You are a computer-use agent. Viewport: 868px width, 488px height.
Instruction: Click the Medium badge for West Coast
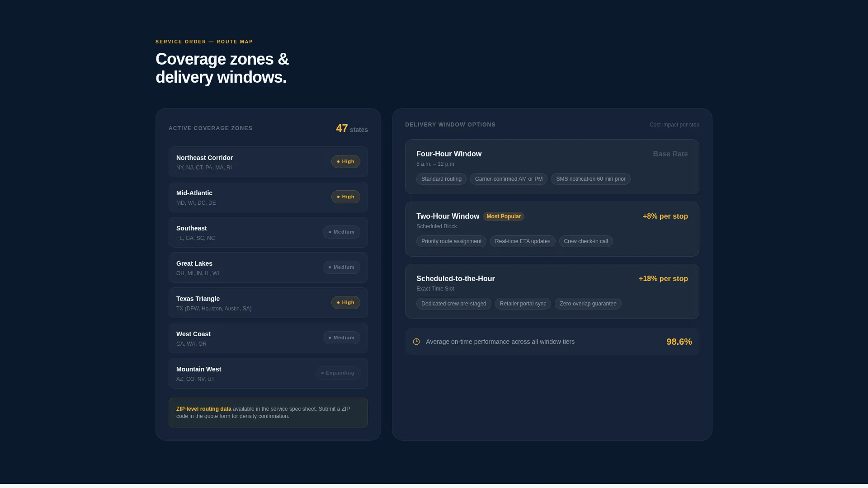click(x=341, y=338)
